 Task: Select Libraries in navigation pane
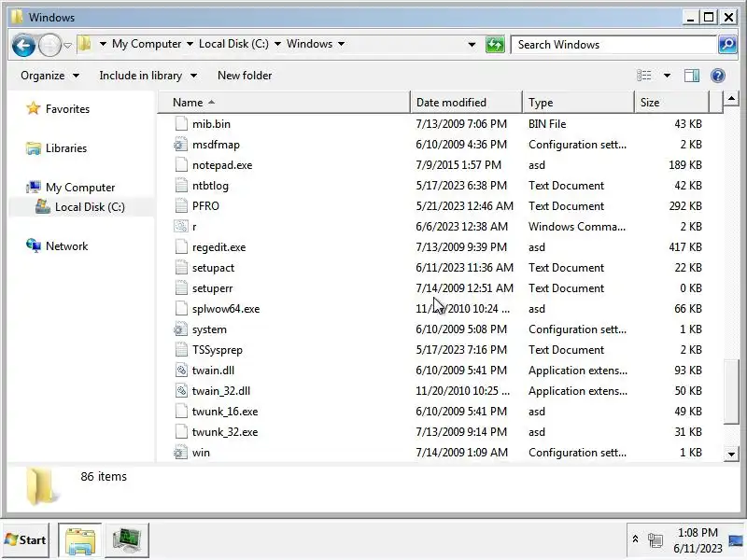[65, 148]
